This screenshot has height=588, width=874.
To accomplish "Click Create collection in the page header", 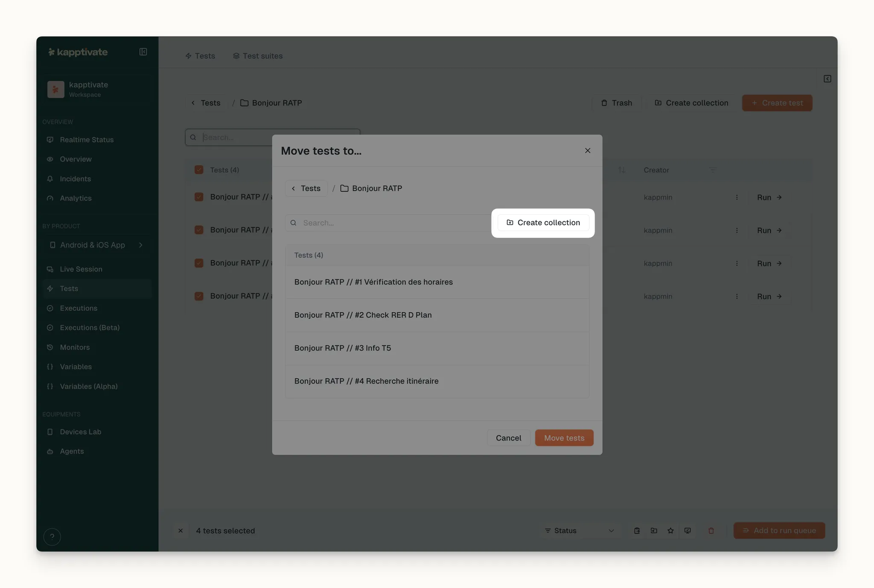I will pos(692,103).
